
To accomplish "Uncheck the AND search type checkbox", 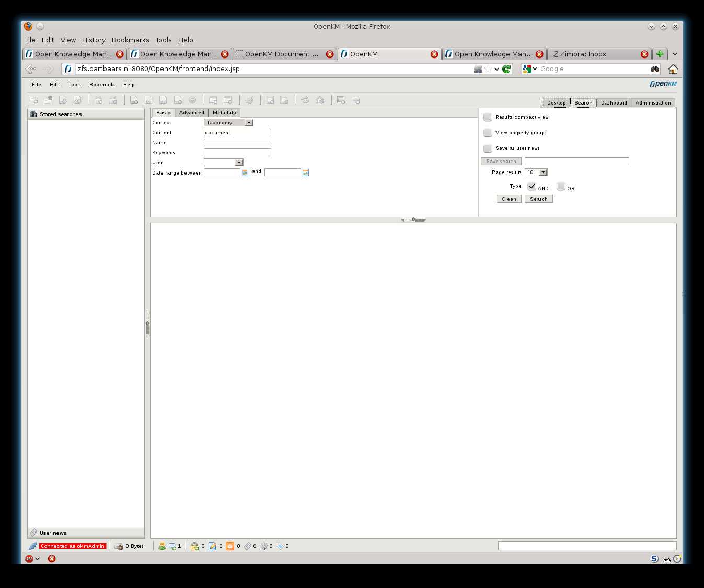I will pyautogui.click(x=531, y=186).
